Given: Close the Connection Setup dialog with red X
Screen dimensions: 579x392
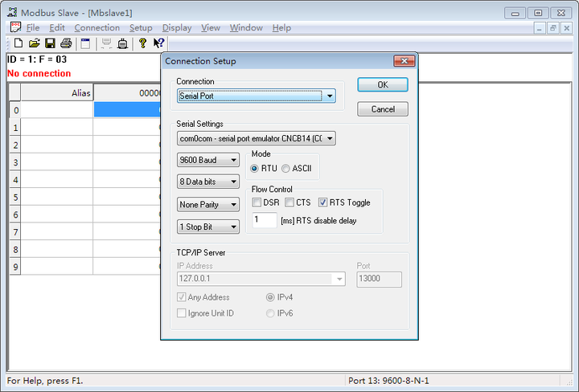Looking at the screenshot, I should pos(404,61).
